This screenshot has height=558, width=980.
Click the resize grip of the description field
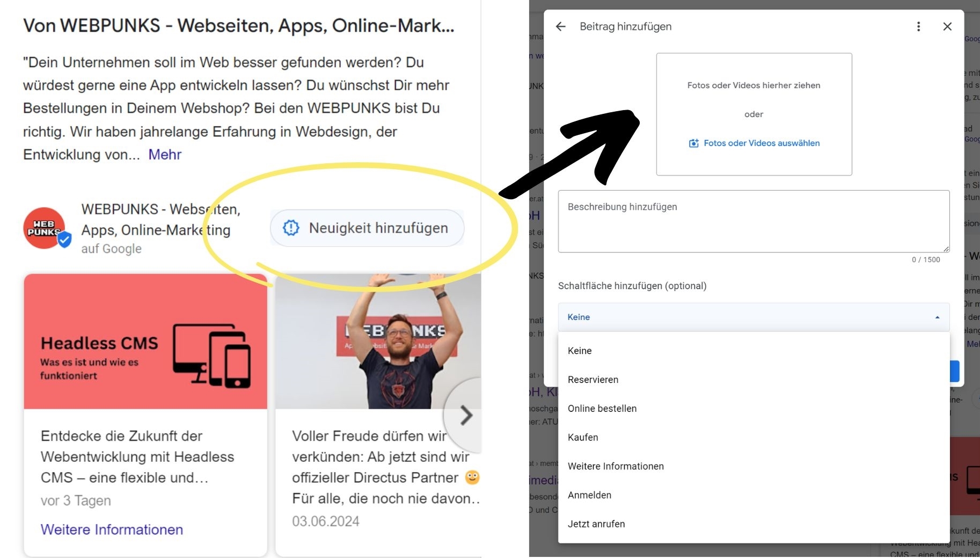pos(946,249)
